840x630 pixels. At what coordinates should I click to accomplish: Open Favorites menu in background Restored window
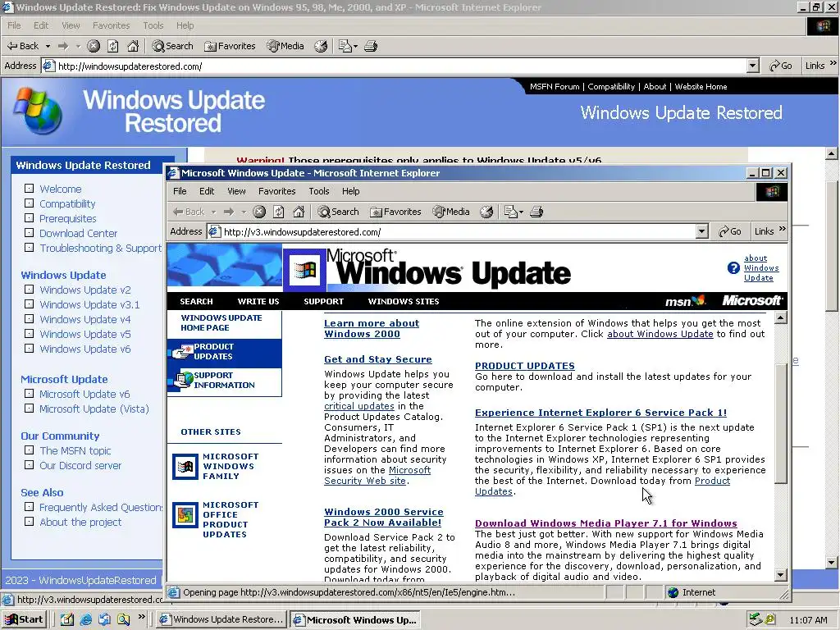tap(111, 25)
